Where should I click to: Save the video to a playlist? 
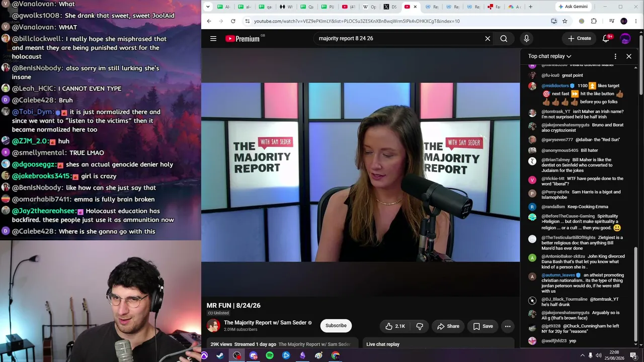coord(482,326)
